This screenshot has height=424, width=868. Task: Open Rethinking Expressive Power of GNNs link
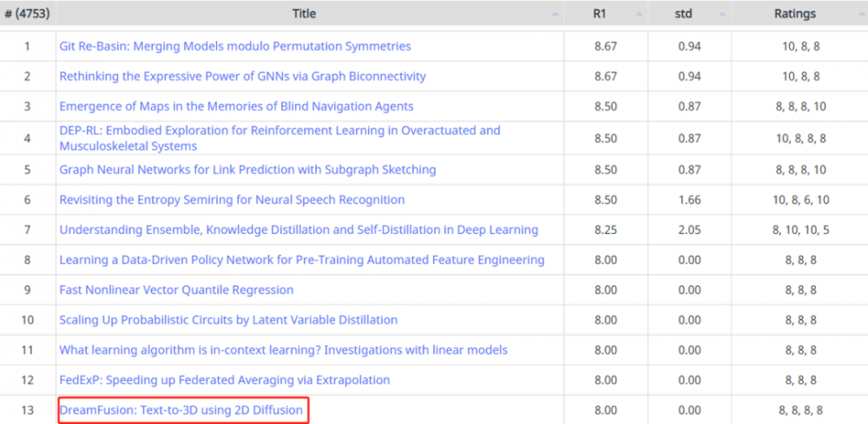242,75
